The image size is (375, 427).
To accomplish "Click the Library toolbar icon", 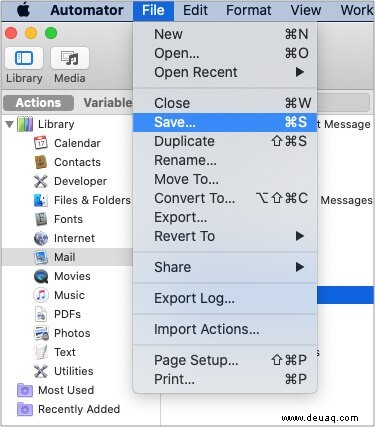I will (x=24, y=58).
